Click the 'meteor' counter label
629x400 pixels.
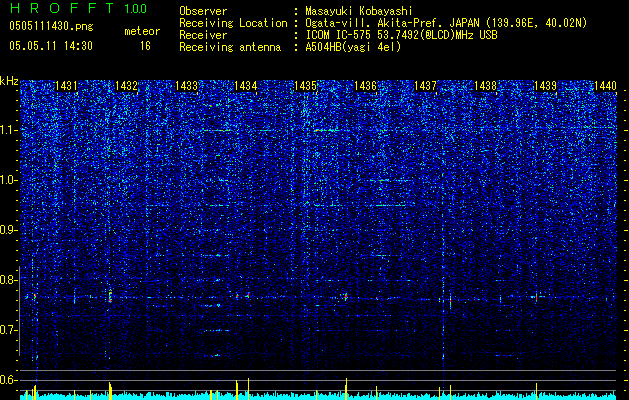[x=142, y=31]
